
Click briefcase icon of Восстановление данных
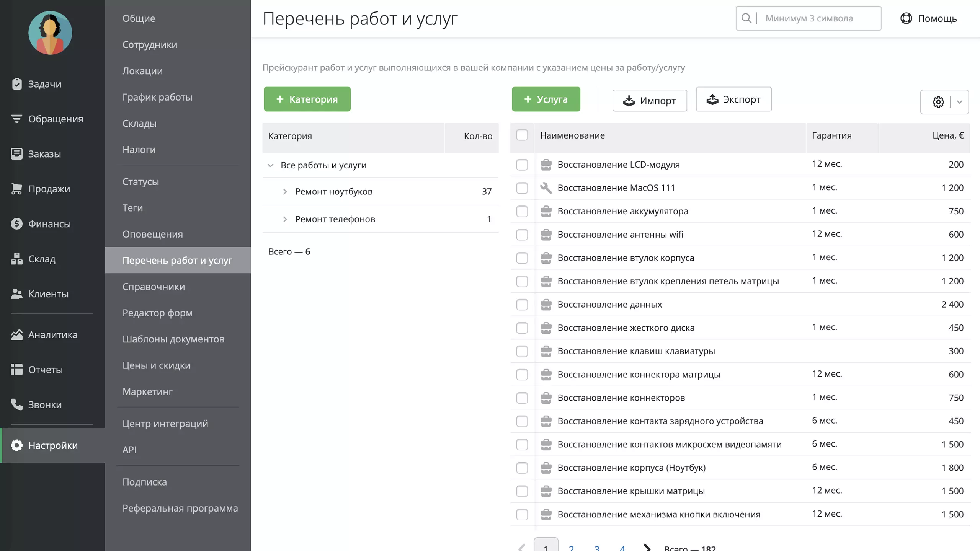pos(546,305)
